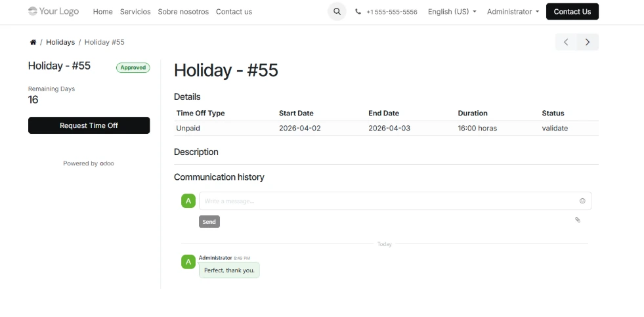Click the Holidays breadcrumb link
The height and width of the screenshot is (317, 644).
pos(60,42)
